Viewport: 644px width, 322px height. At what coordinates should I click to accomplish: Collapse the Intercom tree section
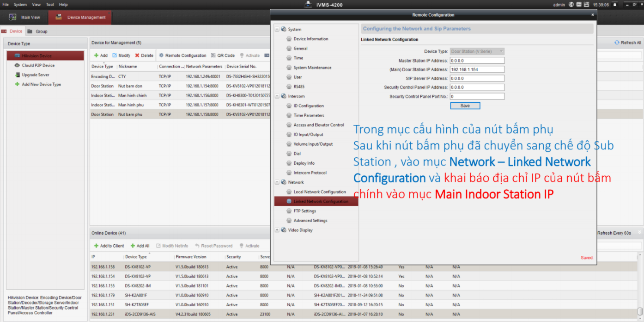[277, 96]
